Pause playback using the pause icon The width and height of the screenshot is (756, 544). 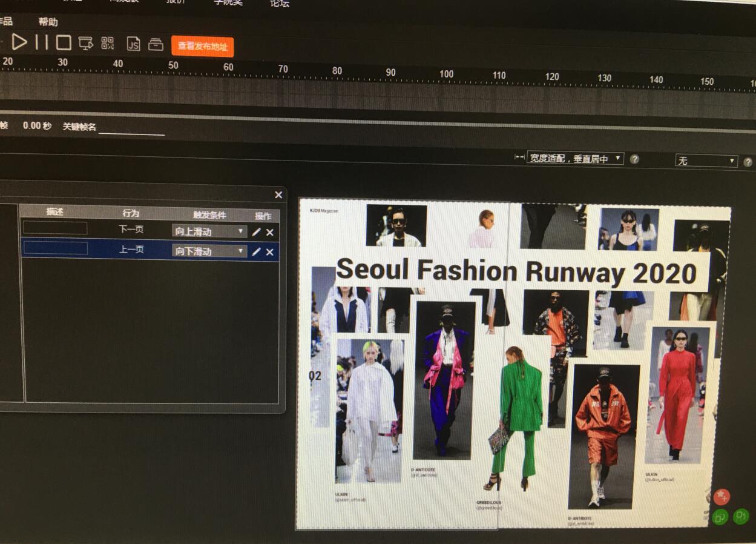[x=41, y=42]
